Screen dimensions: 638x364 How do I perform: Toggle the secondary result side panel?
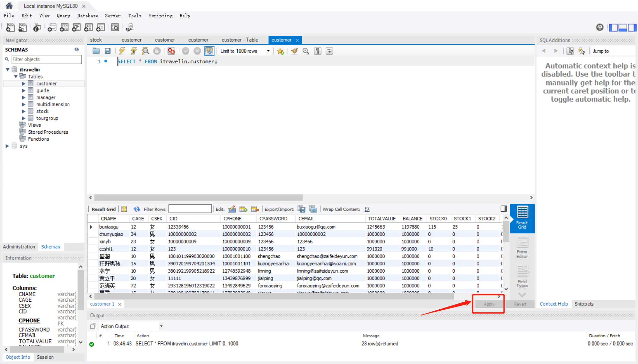(504, 208)
